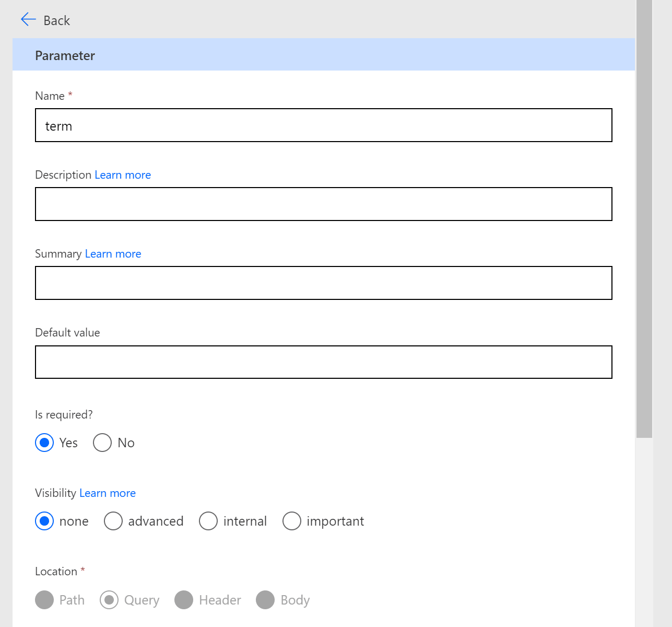The width and height of the screenshot is (672, 627).
Task: Open the Summary Learn more link
Action: [113, 254]
